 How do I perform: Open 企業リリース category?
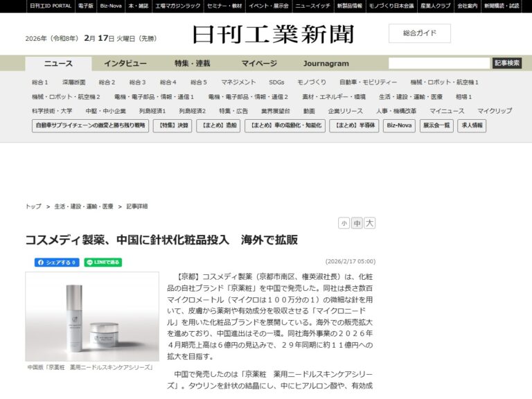click(x=346, y=111)
